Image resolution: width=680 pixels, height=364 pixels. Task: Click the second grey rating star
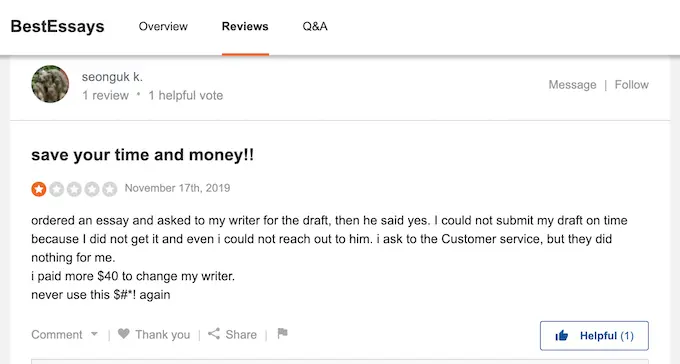(x=56, y=189)
